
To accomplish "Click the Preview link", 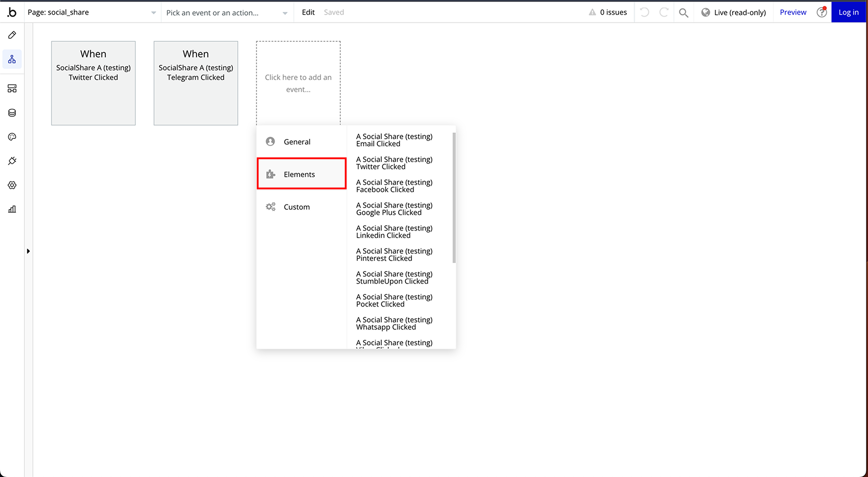I will tap(793, 12).
